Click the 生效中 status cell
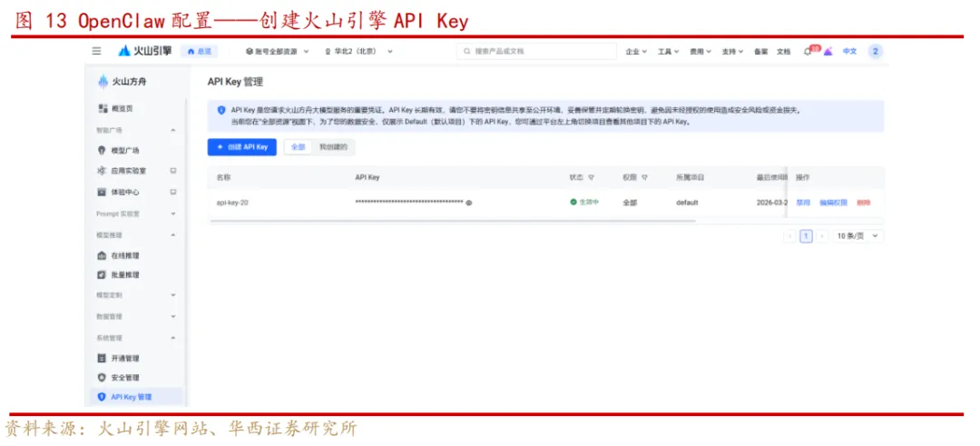Screen dimensions: 980x446 583,202
